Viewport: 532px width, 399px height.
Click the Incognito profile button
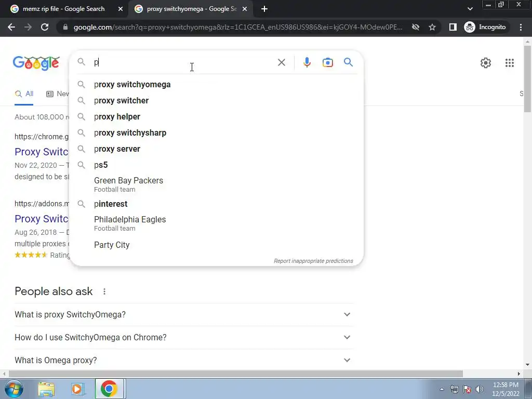coord(485,27)
